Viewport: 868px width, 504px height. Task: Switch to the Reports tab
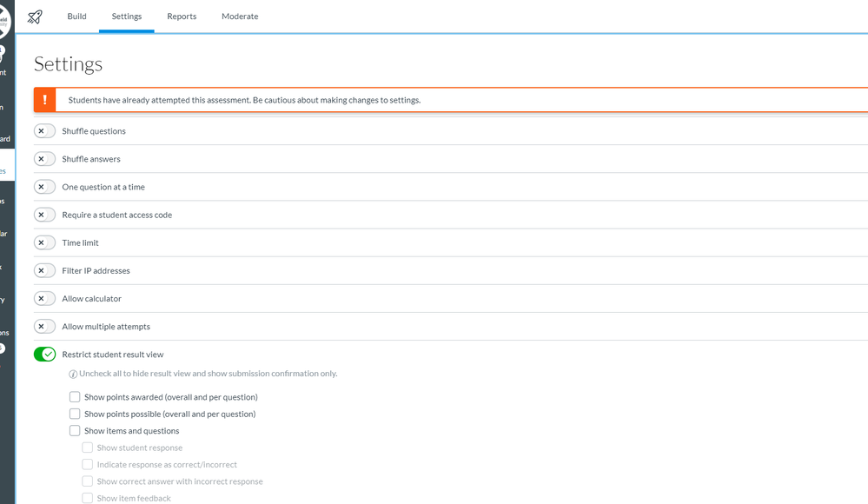(182, 17)
